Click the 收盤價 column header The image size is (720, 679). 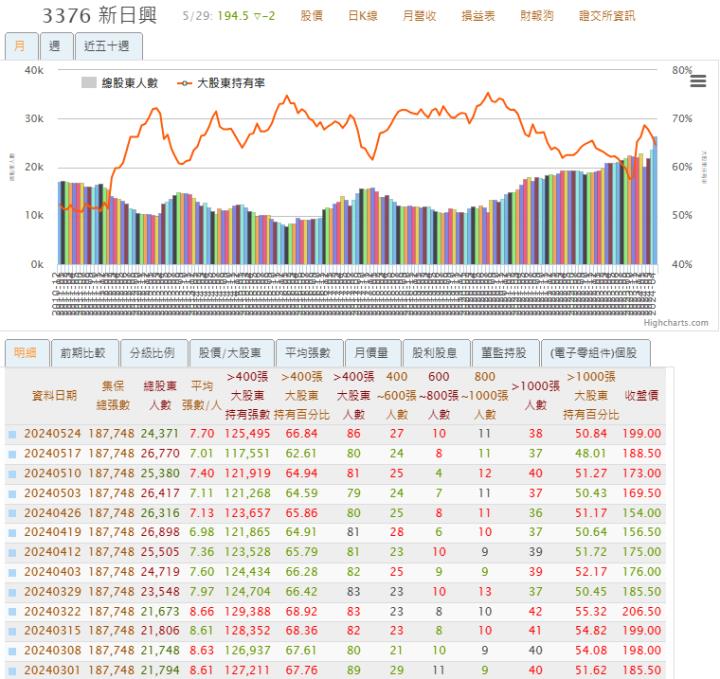(x=641, y=396)
